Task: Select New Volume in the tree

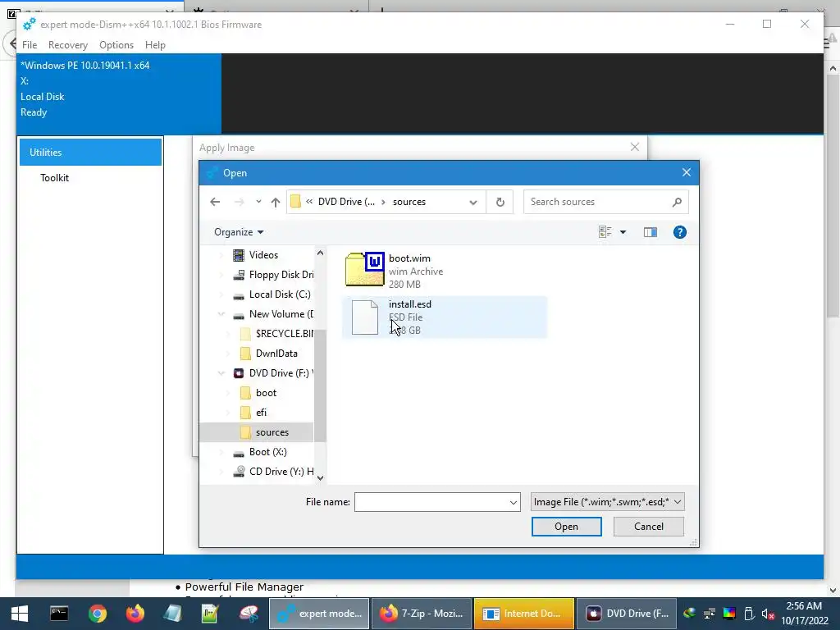Action: tap(273, 314)
